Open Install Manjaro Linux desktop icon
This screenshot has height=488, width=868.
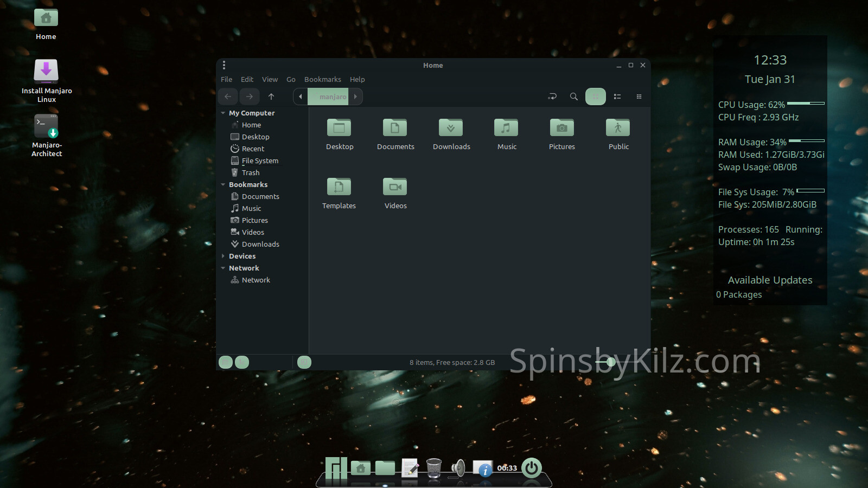pos(46,72)
